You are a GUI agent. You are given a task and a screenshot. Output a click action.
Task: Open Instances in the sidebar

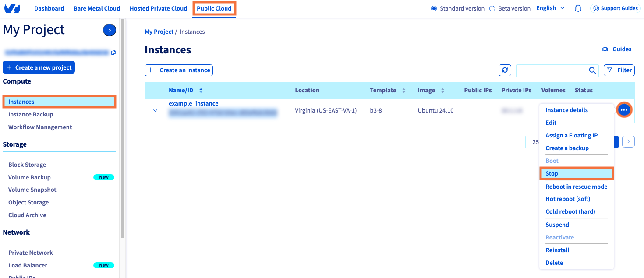pos(60,102)
